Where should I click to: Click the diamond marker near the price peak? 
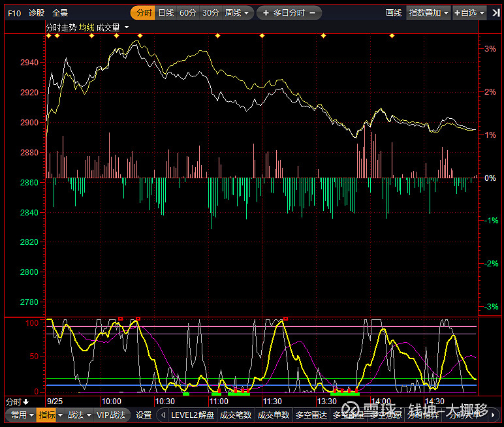pos(140,36)
